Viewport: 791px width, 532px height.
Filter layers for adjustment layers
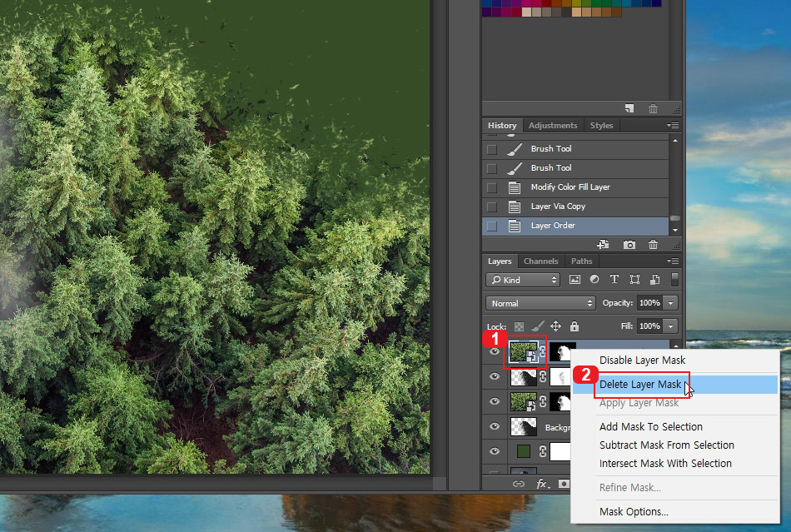coord(594,280)
